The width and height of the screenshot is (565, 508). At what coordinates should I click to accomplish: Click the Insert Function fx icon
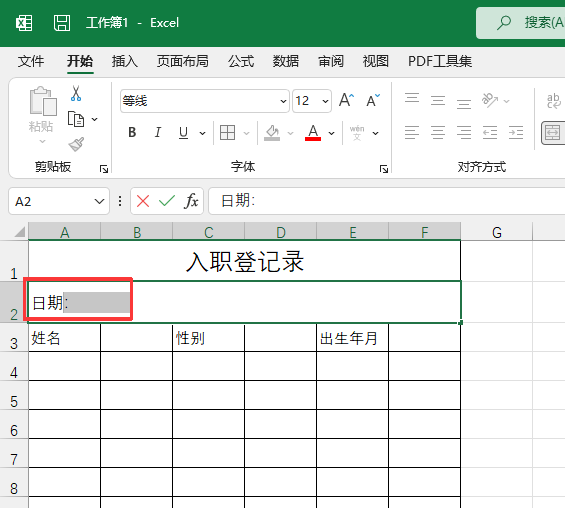[x=191, y=201]
